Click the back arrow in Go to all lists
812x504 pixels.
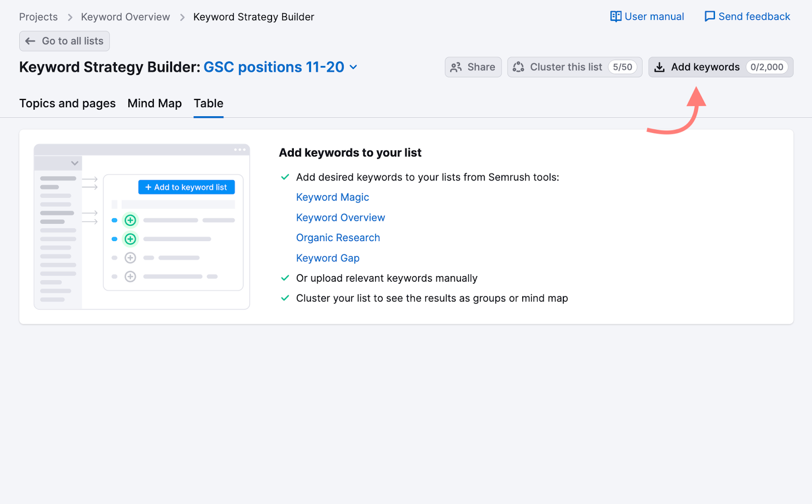(30, 41)
